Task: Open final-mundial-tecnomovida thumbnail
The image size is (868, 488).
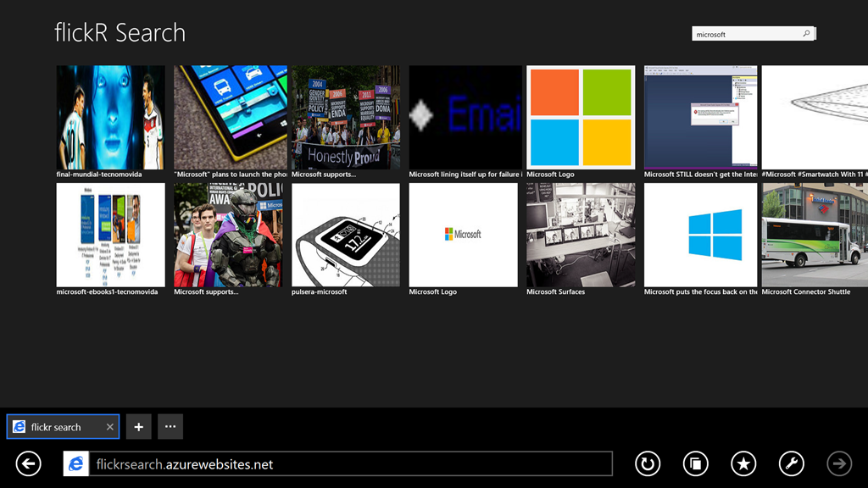Action: click(110, 117)
